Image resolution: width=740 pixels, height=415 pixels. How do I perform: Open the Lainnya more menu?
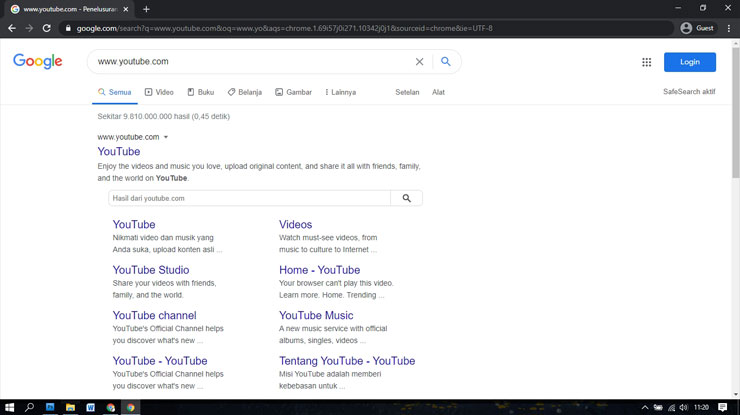click(x=341, y=92)
